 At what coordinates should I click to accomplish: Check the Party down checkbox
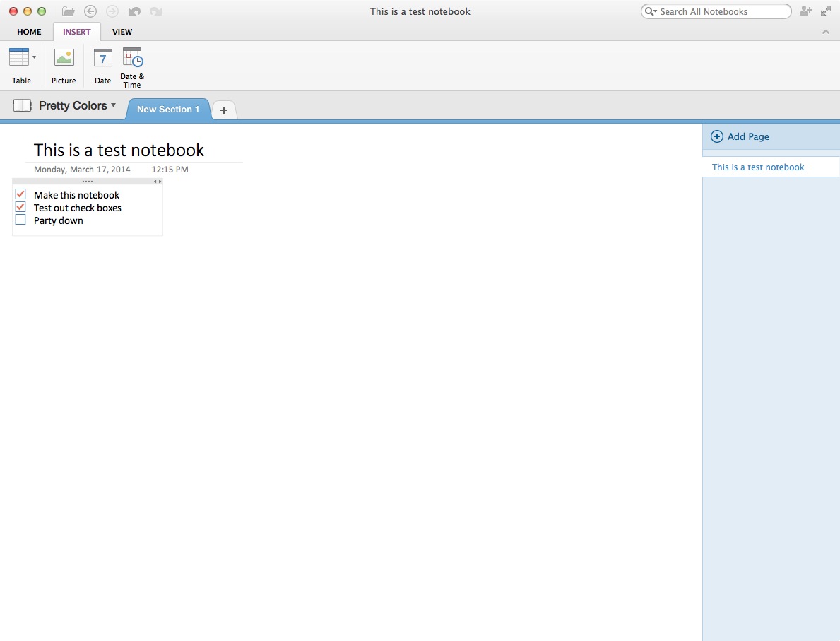point(20,220)
